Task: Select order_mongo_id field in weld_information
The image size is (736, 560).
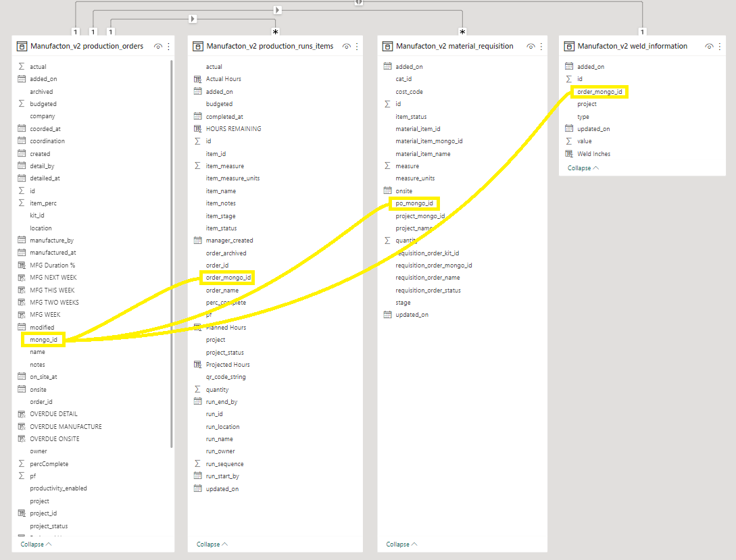Action: [x=599, y=92]
